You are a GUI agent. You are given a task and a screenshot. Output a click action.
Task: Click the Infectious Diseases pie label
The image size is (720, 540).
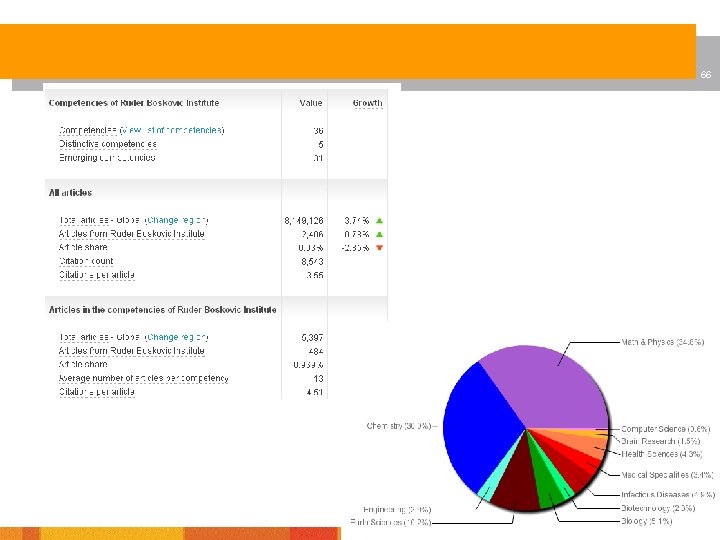coord(668,495)
